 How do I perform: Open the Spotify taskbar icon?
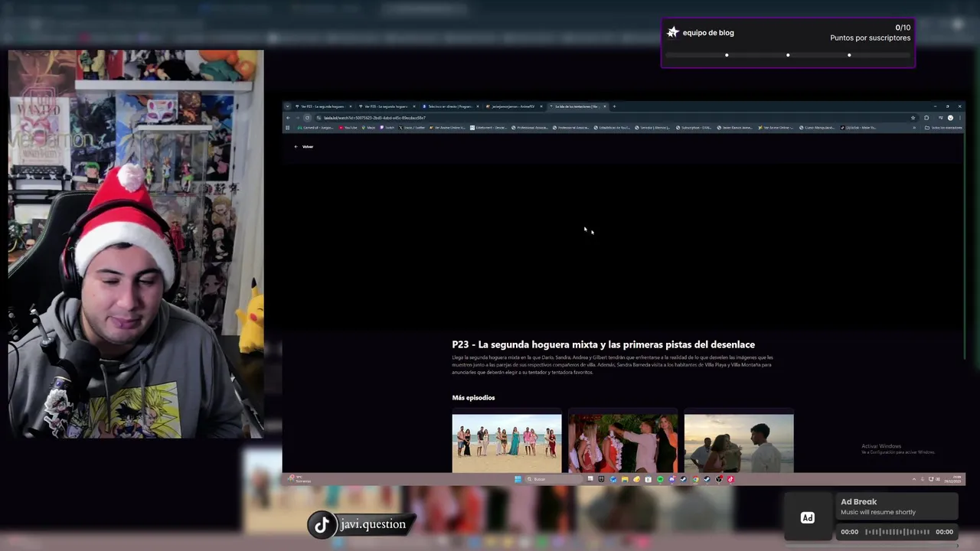click(660, 479)
